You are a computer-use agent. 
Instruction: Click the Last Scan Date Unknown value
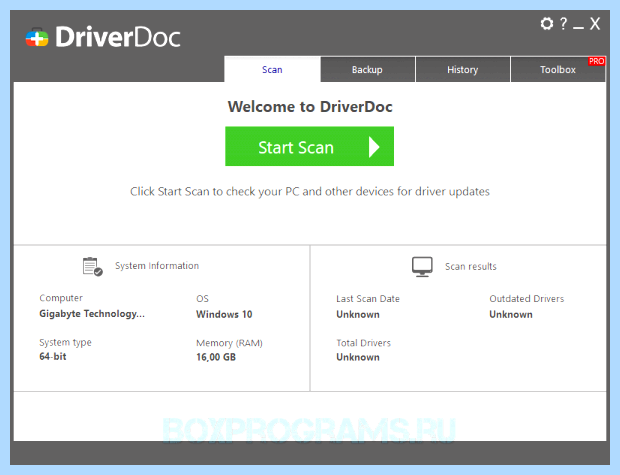click(x=358, y=314)
